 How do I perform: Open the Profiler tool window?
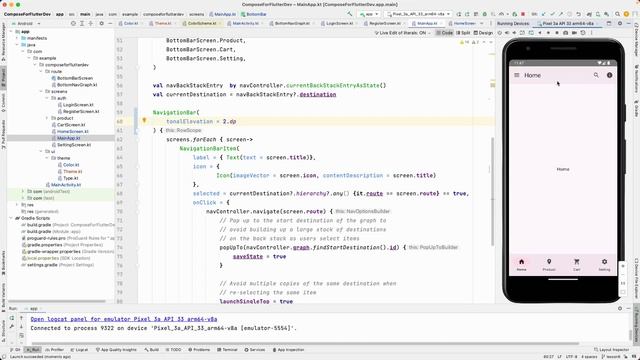55,350
